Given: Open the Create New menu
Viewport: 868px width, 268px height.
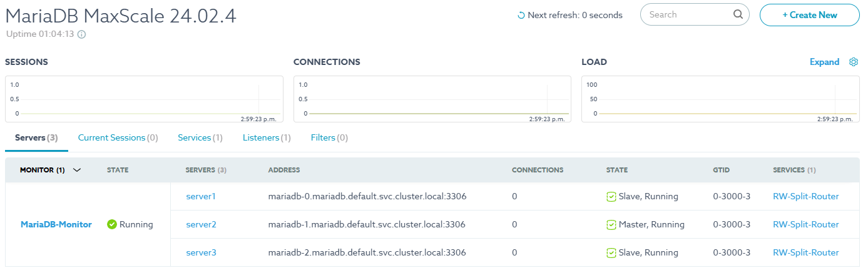Looking at the screenshot, I should point(810,15).
